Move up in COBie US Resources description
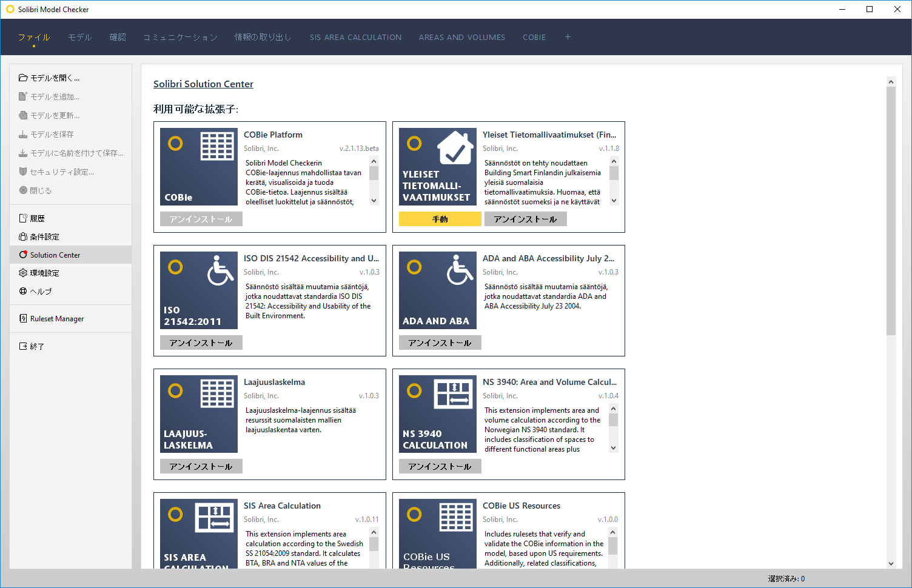This screenshot has width=912, height=588. [x=612, y=532]
